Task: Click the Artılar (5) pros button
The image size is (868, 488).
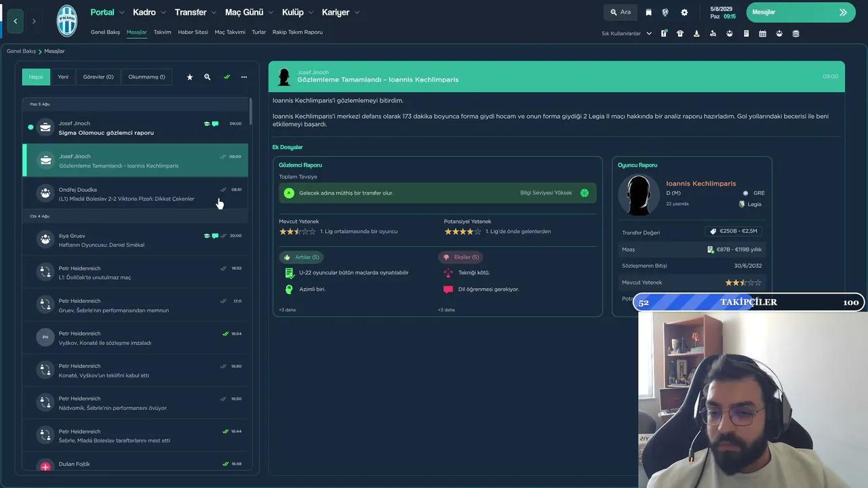Action: [x=301, y=257]
